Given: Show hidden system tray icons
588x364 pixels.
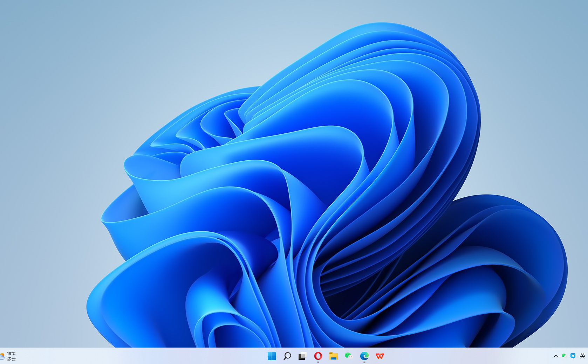Looking at the screenshot, I should click(x=556, y=356).
